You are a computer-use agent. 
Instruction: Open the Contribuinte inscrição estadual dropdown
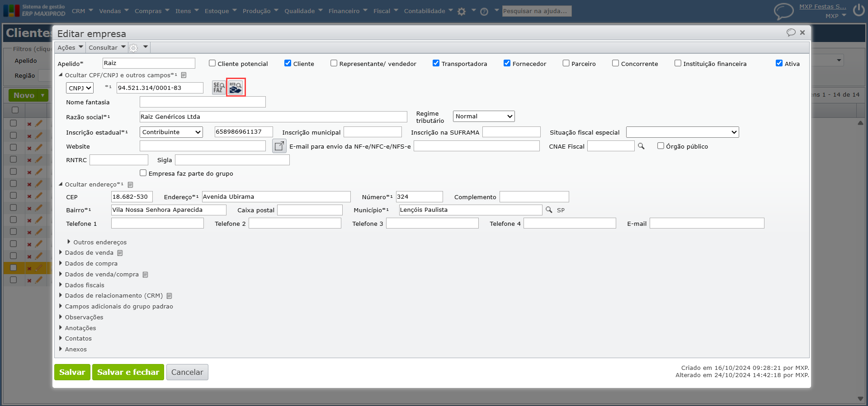[171, 132]
